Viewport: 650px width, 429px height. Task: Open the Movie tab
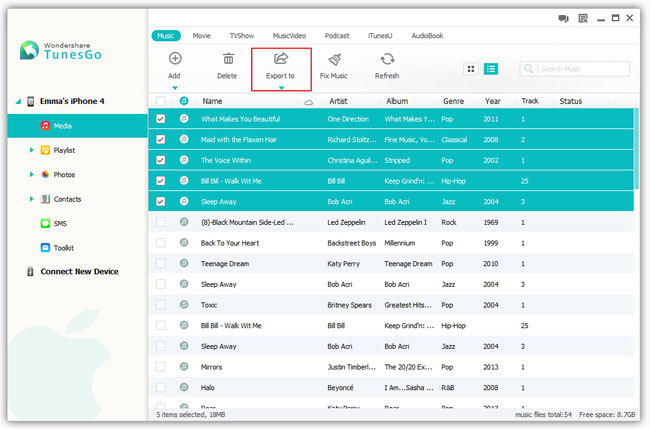201,36
